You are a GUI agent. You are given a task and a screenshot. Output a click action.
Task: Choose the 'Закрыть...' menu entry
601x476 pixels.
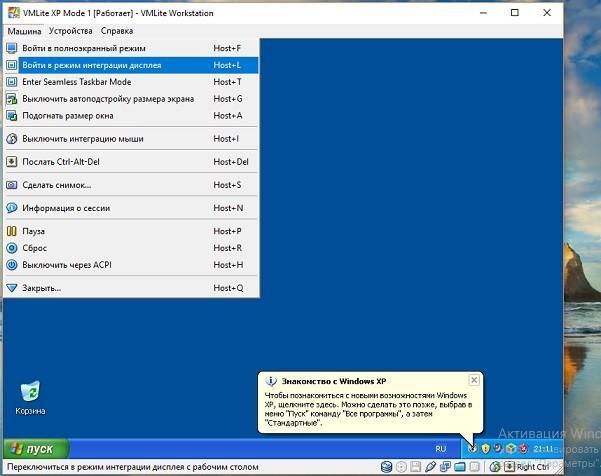[x=131, y=288]
